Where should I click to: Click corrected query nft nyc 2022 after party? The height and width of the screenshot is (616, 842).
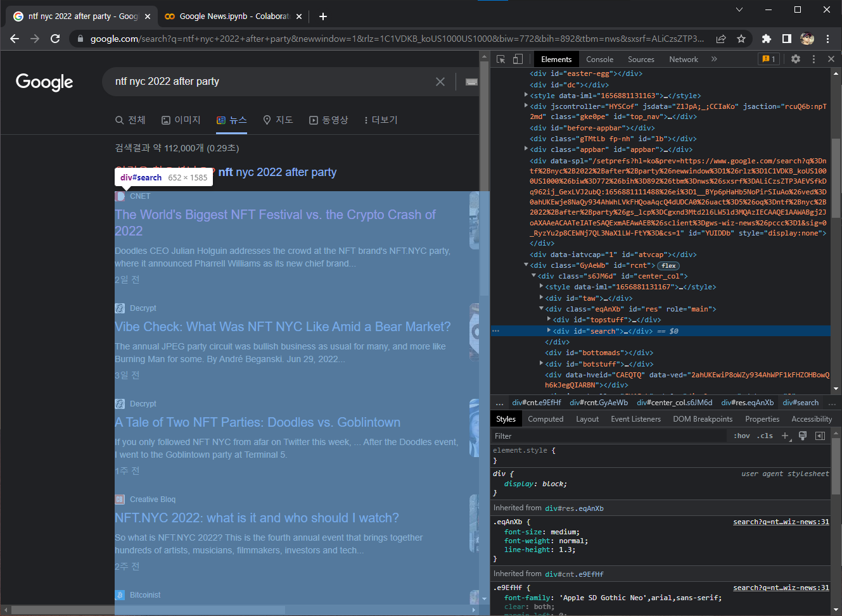pyautogui.click(x=277, y=172)
